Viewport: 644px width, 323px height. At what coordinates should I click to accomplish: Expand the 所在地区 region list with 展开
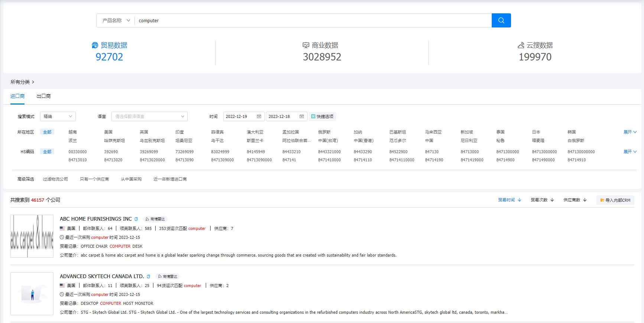(x=630, y=132)
